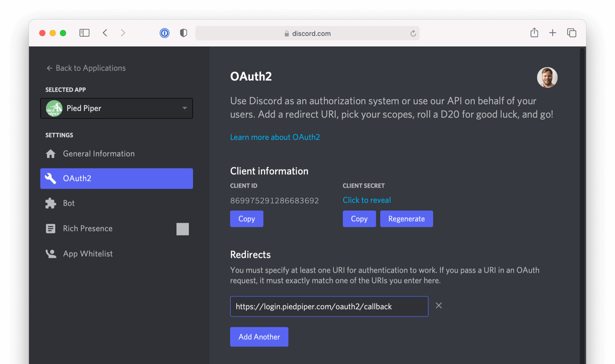Image resolution: width=615 pixels, height=364 pixels.
Task: Click the OAuth2 page heading
Action: point(251,76)
